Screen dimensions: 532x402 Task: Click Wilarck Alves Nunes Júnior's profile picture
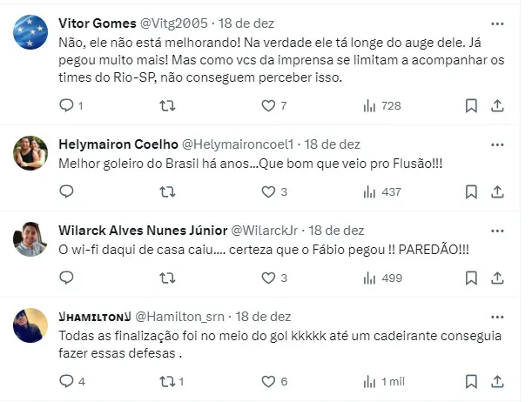pos(30,238)
